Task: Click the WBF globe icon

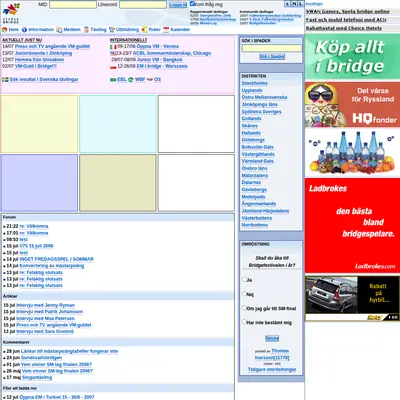Action: coord(131,80)
